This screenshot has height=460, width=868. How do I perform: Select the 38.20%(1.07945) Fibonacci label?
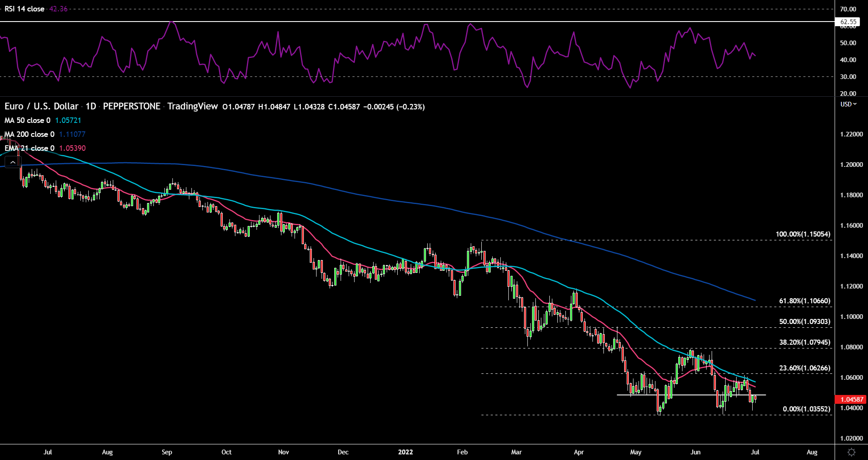pyautogui.click(x=805, y=342)
